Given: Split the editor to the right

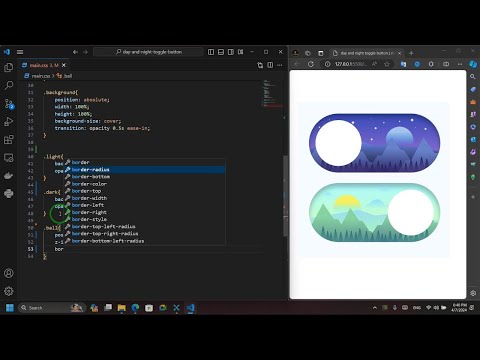Looking at the screenshot, I should 270,65.
